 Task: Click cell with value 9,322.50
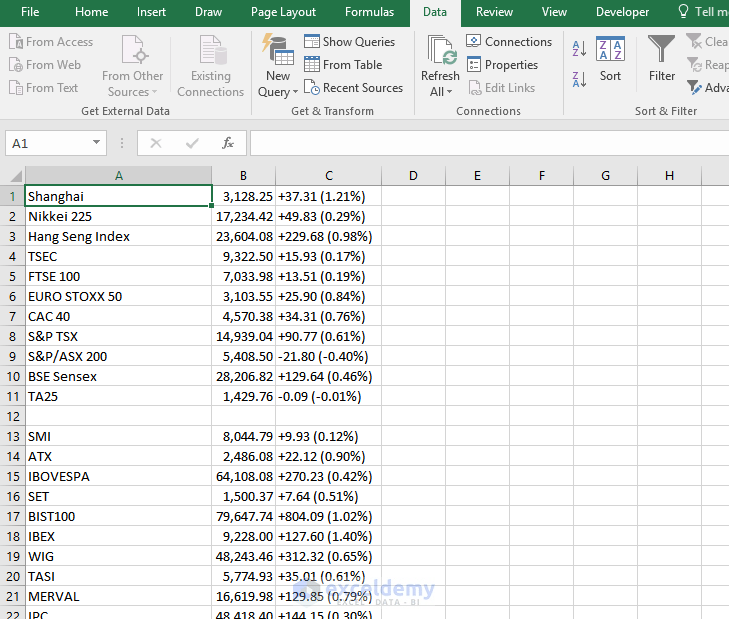pyautogui.click(x=244, y=256)
